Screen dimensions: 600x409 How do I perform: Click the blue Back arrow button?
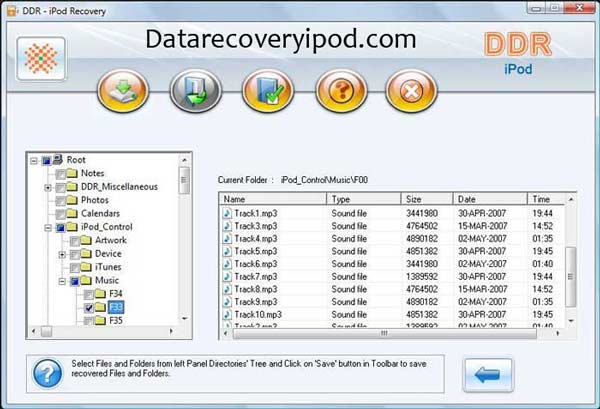tap(488, 375)
